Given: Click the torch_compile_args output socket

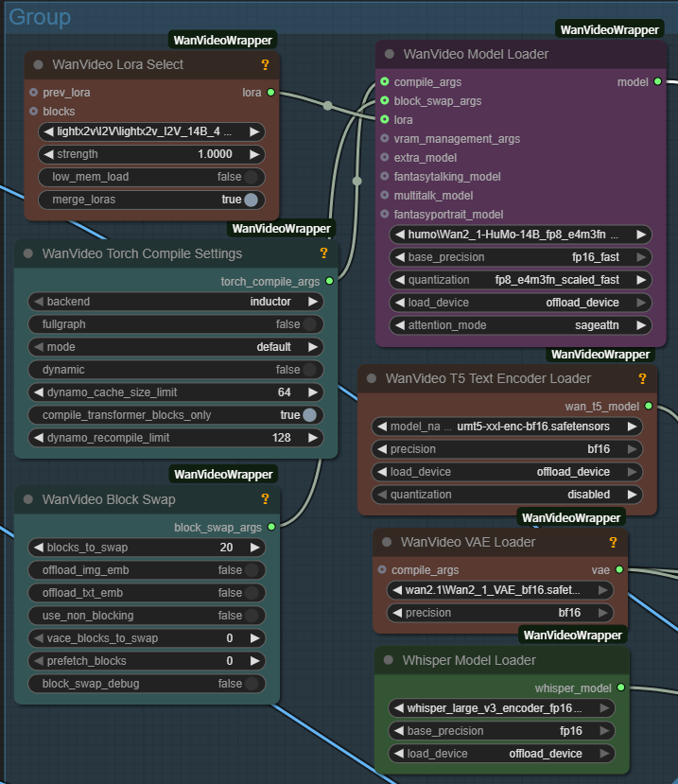Looking at the screenshot, I should 329,281.
